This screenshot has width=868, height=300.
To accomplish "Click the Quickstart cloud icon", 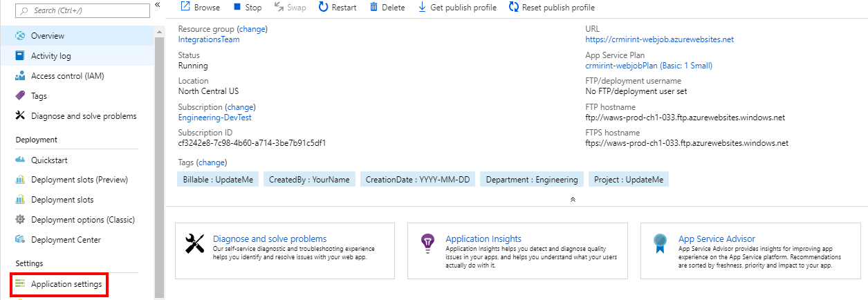I will [x=19, y=160].
